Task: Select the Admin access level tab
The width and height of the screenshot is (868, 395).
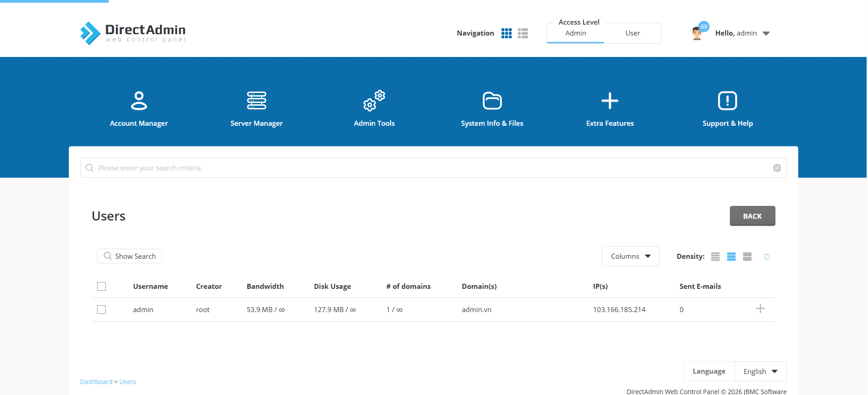Action: [575, 33]
